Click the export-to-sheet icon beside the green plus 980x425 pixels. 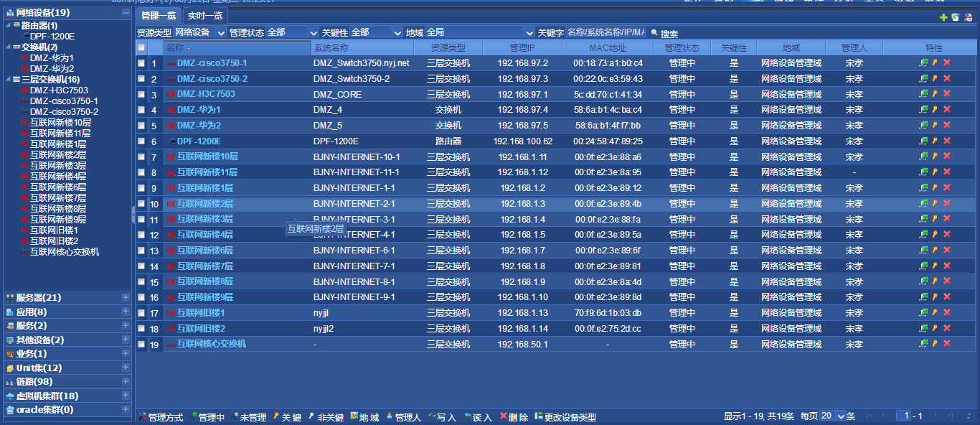955,17
